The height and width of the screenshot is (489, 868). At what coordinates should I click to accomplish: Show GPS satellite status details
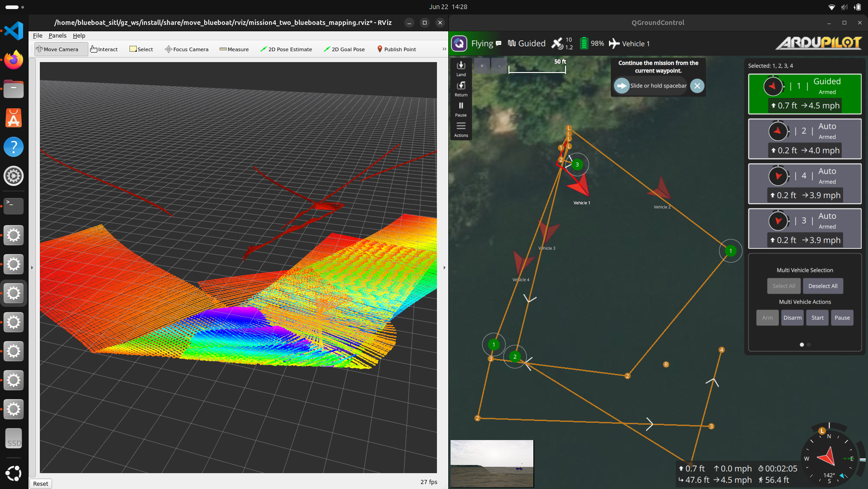pos(562,44)
